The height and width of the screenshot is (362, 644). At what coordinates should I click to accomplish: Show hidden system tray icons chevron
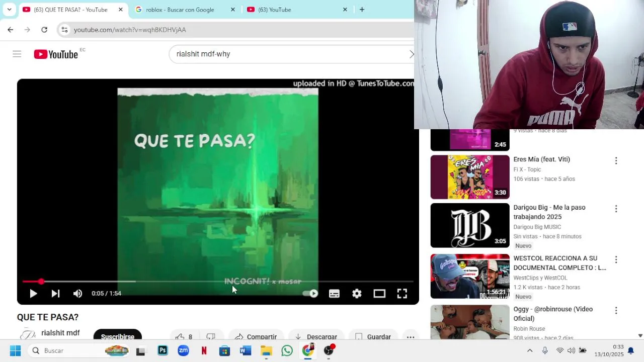coord(529,350)
